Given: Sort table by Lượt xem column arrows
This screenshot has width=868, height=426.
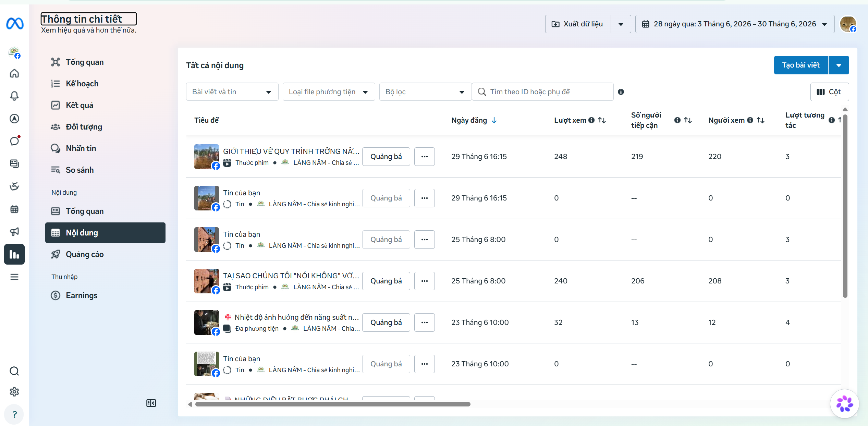Looking at the screenshot, I should click(602, 120).
